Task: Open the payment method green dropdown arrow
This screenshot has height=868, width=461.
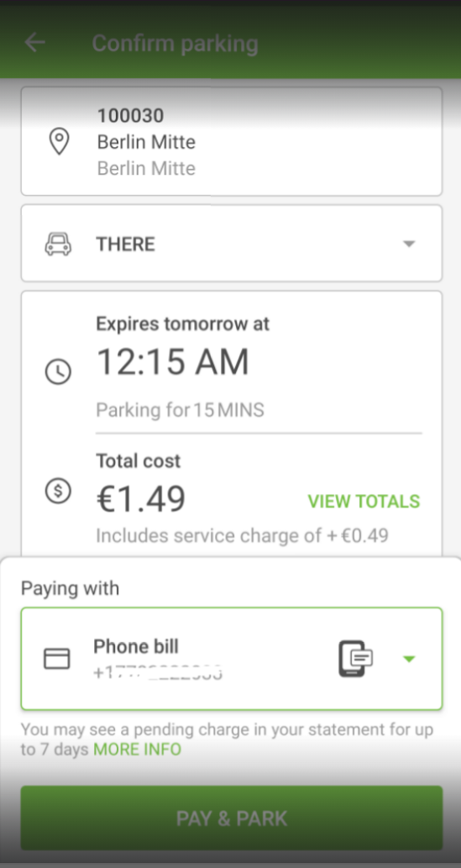Action: (x=409, y=659)
